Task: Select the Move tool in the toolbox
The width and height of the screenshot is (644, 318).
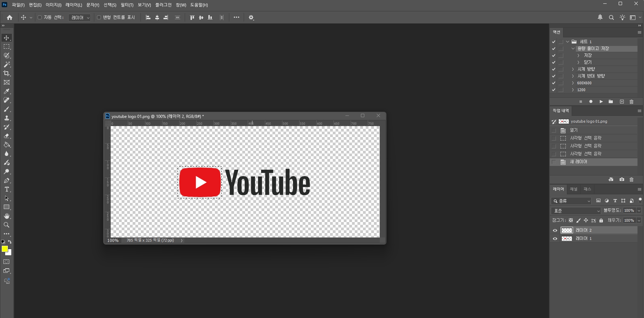Action: pos(7,38)
